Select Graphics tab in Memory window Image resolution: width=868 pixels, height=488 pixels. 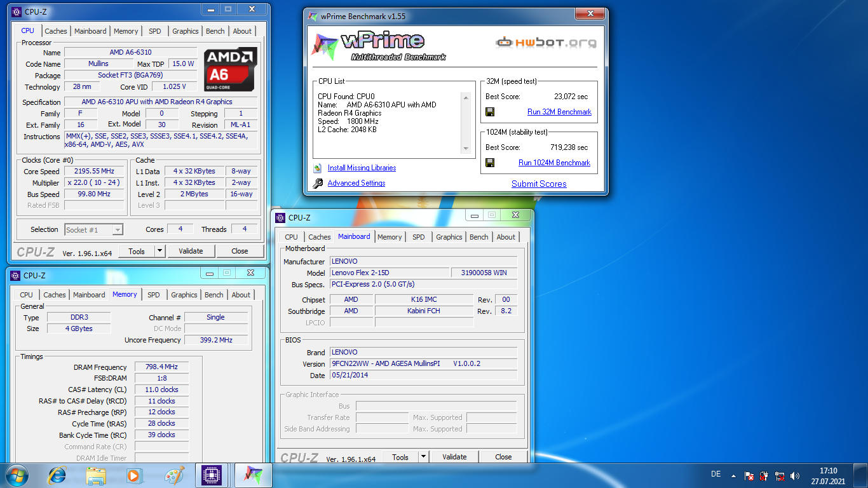[184, 295]
